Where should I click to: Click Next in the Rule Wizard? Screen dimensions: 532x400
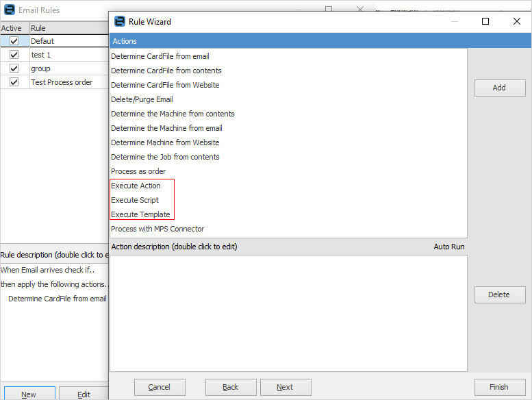[286, 387]
